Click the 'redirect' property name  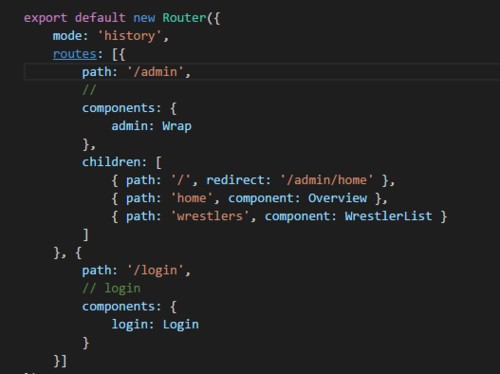point(235,180)
